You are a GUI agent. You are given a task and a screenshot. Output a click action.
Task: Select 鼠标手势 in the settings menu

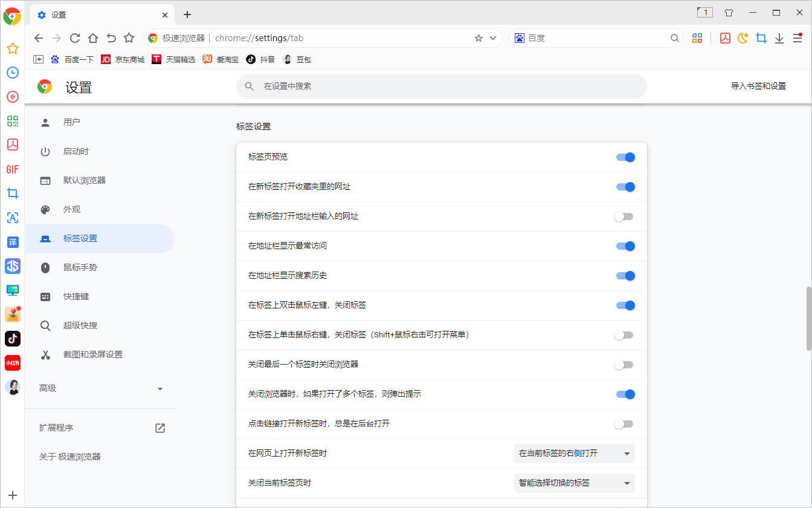(80, 267)
